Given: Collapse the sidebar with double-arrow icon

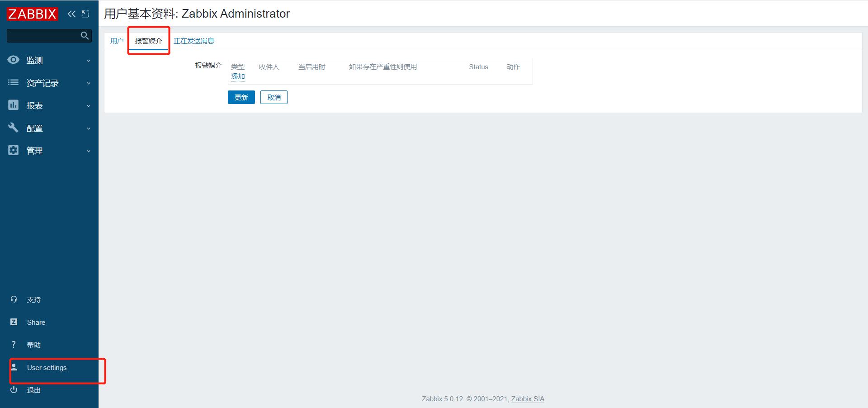Looking at the screenshot, I should tap(71, 14).
